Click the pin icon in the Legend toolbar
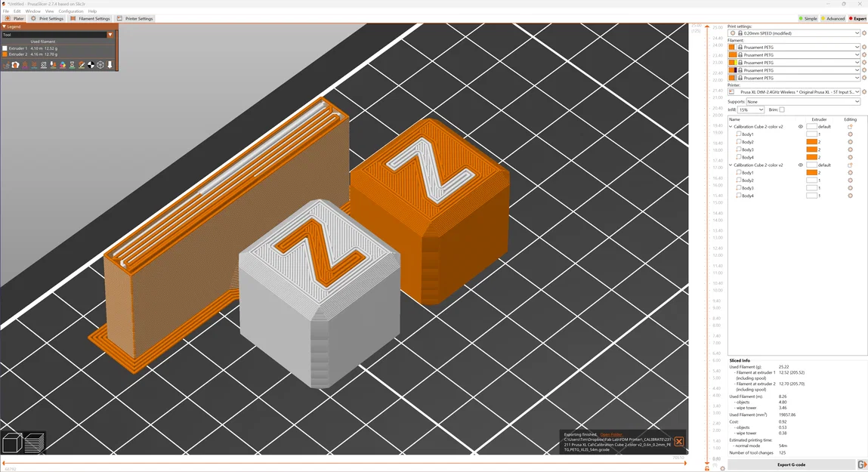Viewport: 868px width, 472px height. pos(110,65)
